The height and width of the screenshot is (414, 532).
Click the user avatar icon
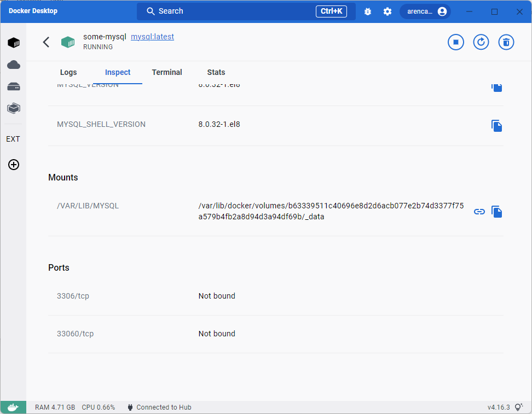pyautogui.click(x=442, y=11)
